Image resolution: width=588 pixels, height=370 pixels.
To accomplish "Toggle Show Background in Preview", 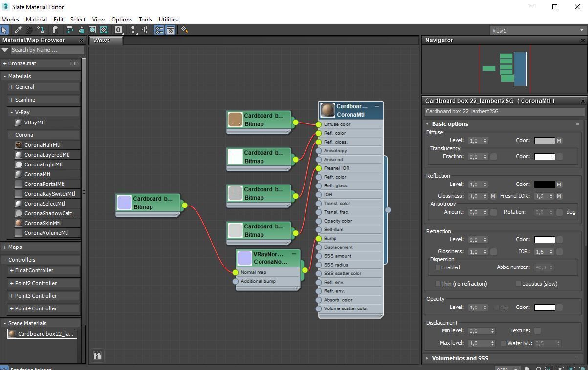I will click(x=104, y=30).
